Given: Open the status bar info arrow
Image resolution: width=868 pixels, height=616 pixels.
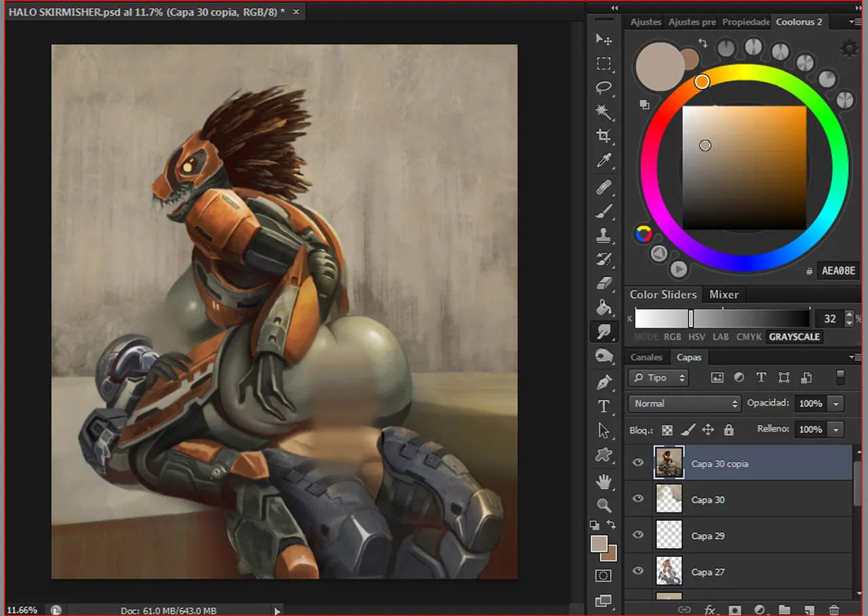Looking at the screenshot, I should click(277, 611).
